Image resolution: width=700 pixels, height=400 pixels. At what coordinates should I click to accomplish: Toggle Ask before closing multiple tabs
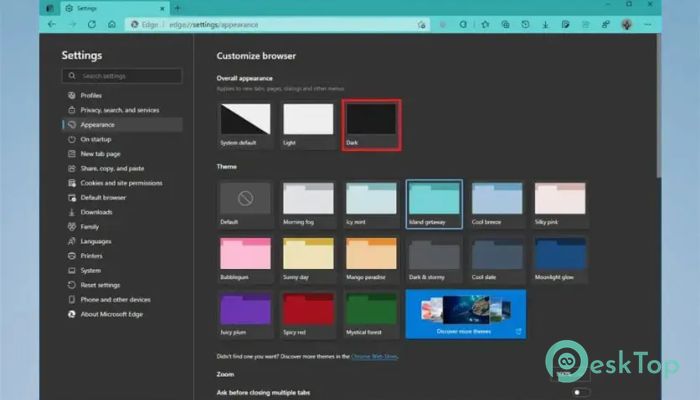[580, 392]
